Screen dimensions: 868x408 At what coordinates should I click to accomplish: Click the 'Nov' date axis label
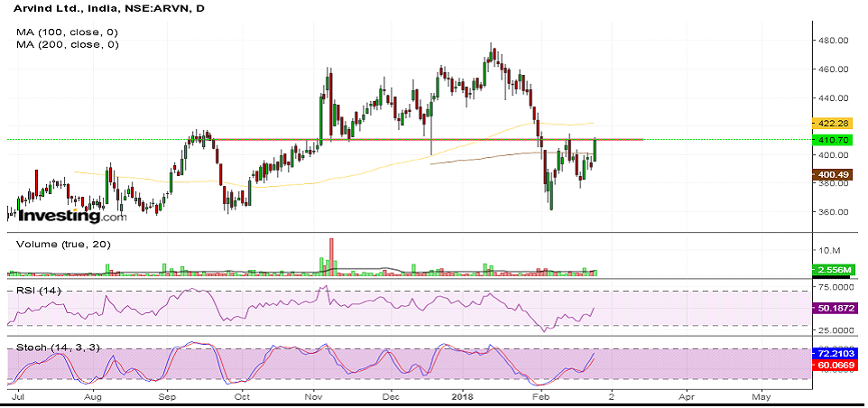click(314, 397)
